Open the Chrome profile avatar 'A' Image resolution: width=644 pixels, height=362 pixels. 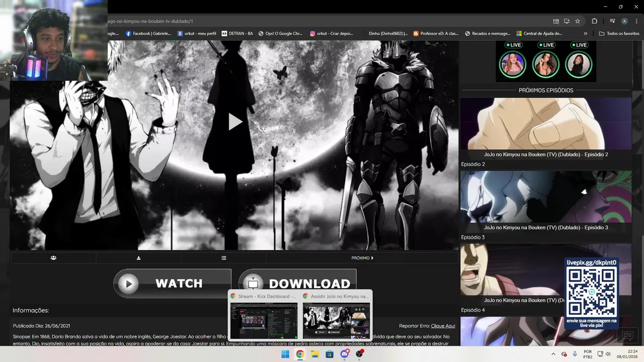click(624, 21)
